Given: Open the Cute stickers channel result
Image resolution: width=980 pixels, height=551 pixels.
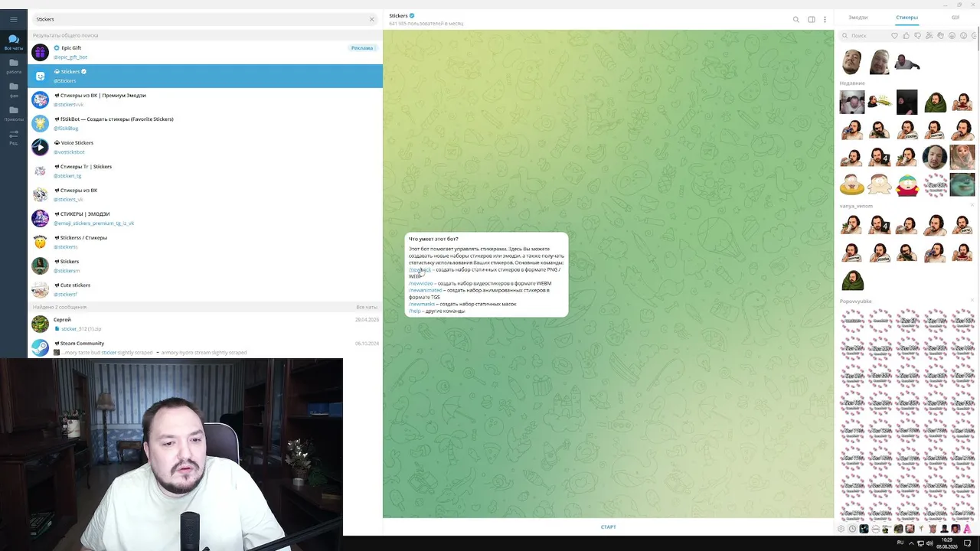Looking at the screenshot, I should click(x=205, y=289).
